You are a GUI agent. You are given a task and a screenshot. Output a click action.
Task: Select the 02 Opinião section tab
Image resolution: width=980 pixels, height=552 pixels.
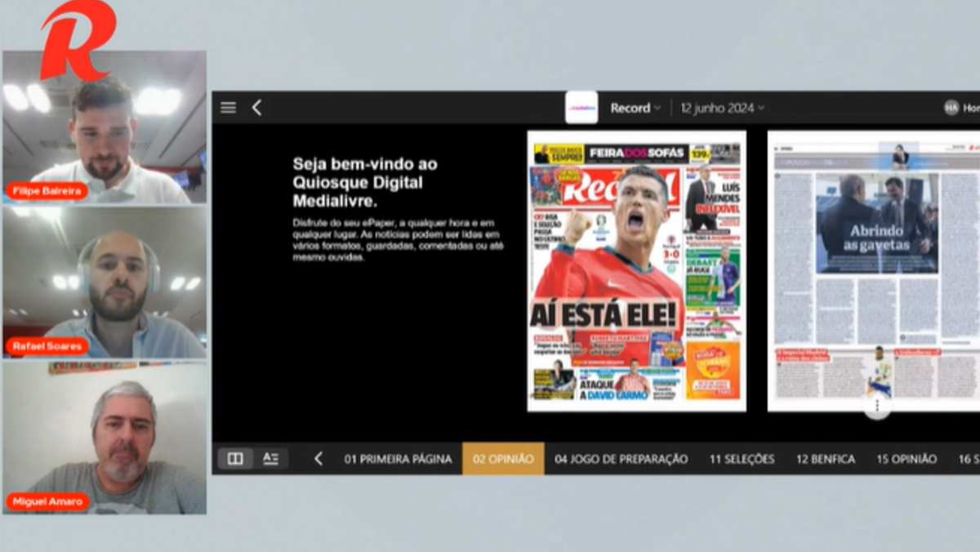point(503,459)
